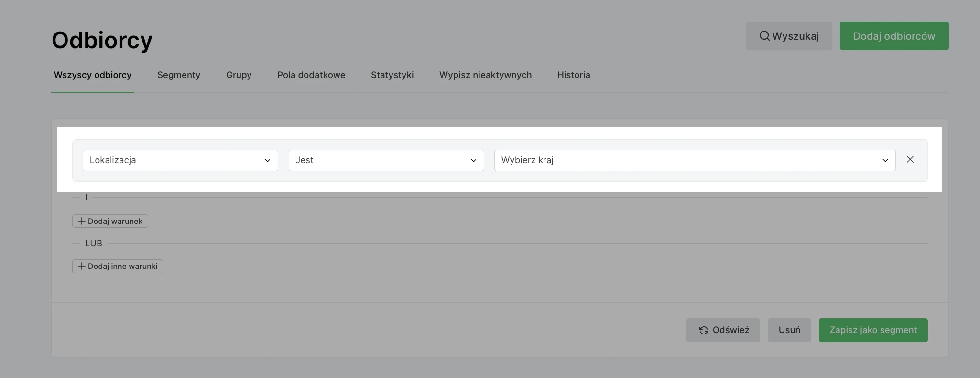The image size is (980, 378).
Task: Show the Statystyki tab
Action: (x=392, y=75)
